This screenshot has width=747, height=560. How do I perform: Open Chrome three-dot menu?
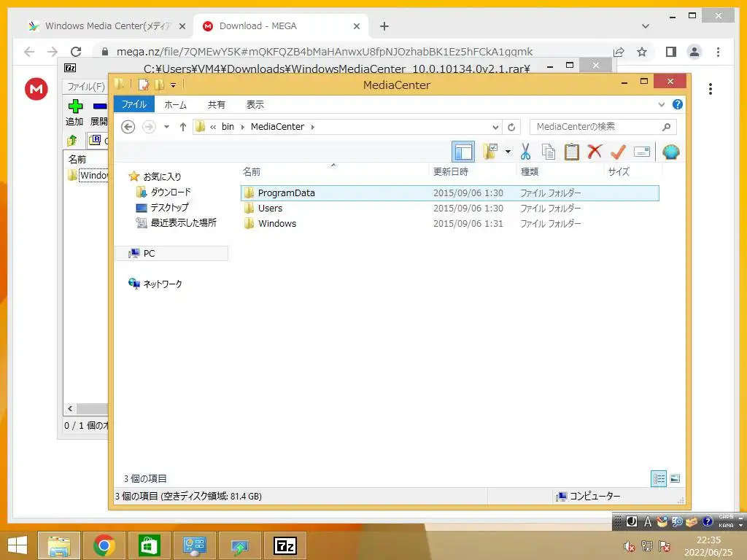(718, 52)
